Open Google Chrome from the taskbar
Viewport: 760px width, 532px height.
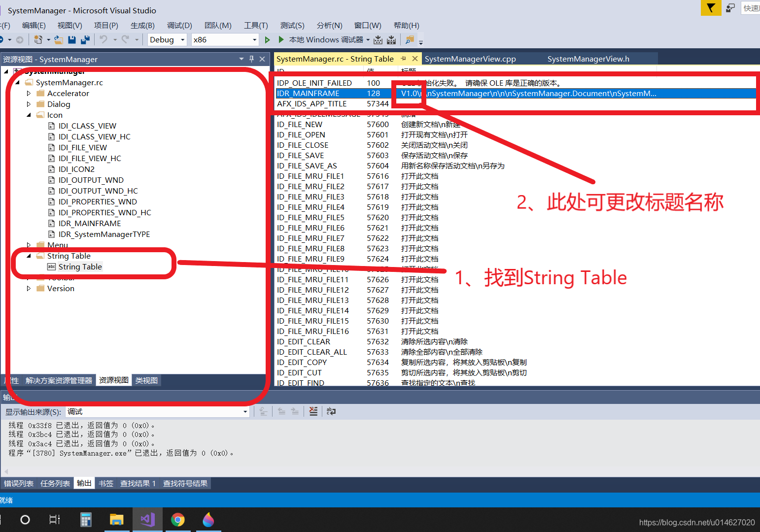pyautogui.click(x=178, y=520)
